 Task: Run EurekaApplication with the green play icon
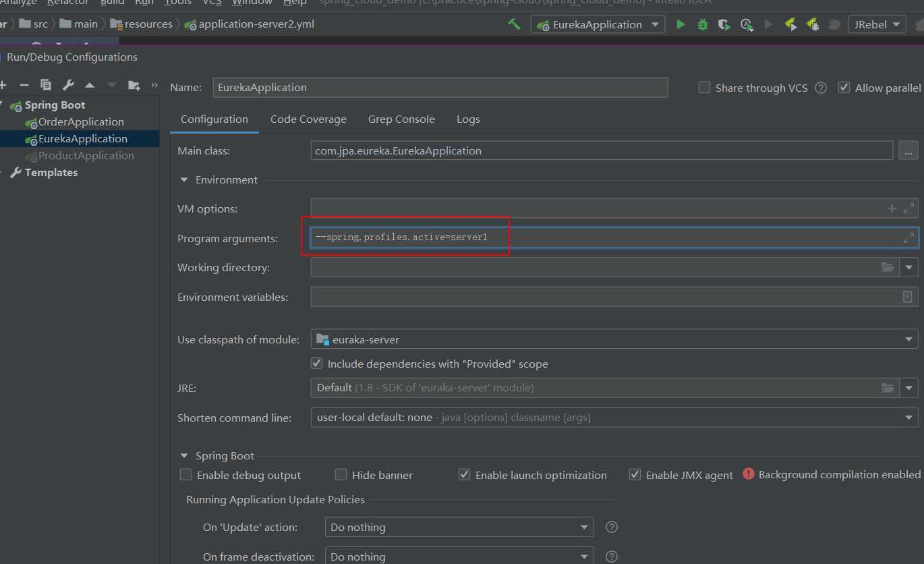681,24
